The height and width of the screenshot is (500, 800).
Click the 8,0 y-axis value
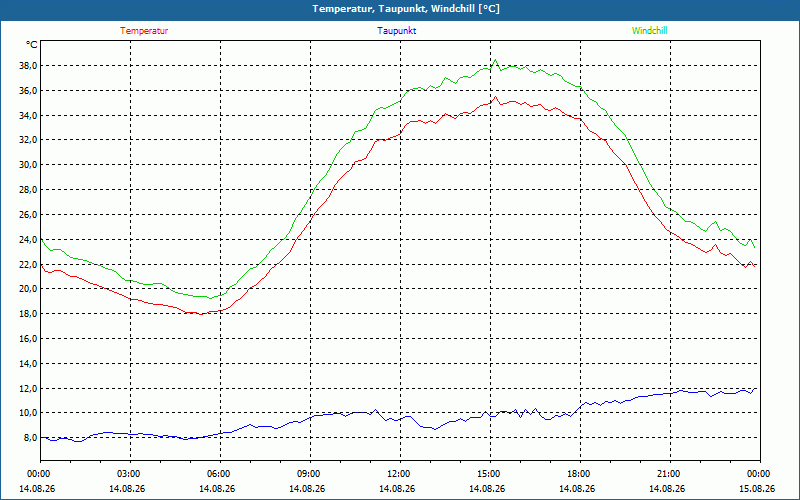click(30, 438)
